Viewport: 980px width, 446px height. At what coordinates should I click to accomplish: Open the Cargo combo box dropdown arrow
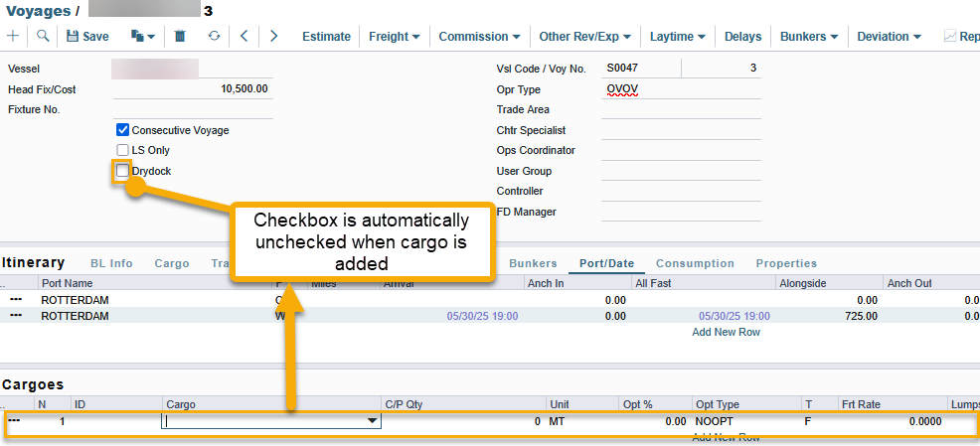coord(373,421)
